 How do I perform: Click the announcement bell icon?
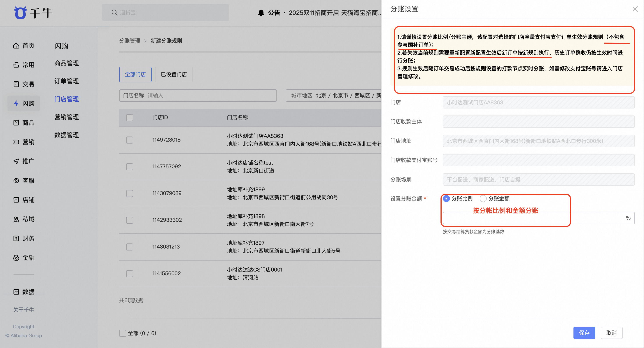tap(261, 13)
